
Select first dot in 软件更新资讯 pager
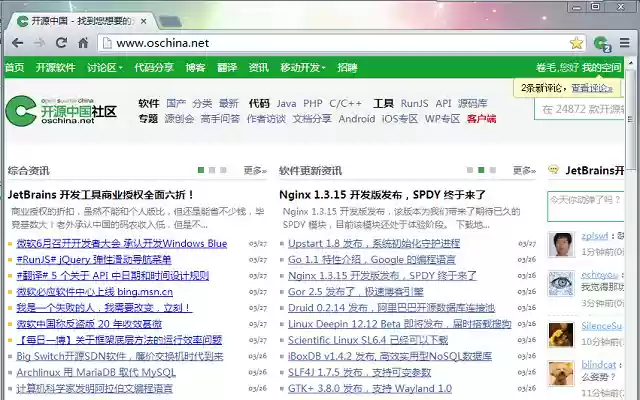pos(470,170)
